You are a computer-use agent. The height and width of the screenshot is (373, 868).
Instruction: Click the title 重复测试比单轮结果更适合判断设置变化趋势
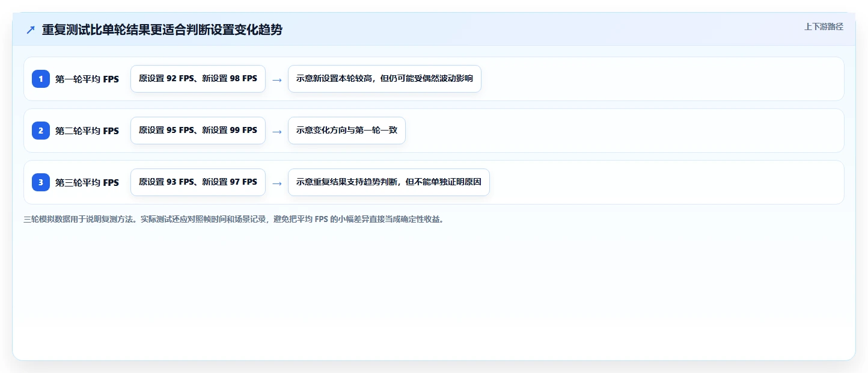click(162, 30)
